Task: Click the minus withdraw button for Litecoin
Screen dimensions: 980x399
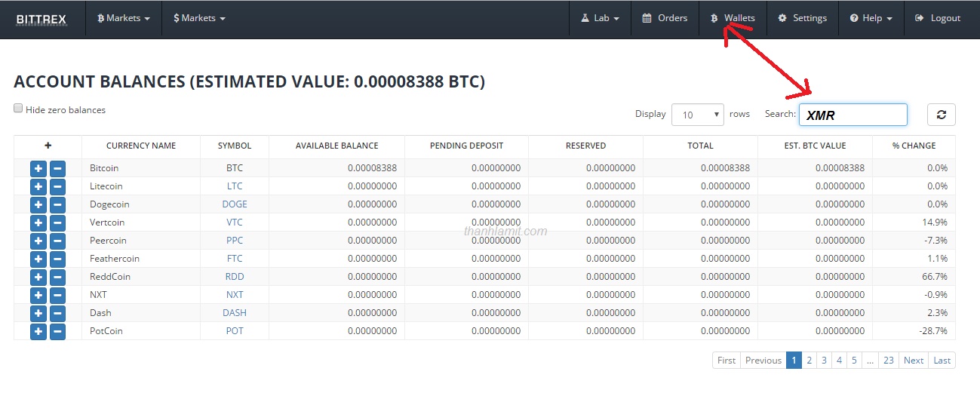Action: pos(57,186)
